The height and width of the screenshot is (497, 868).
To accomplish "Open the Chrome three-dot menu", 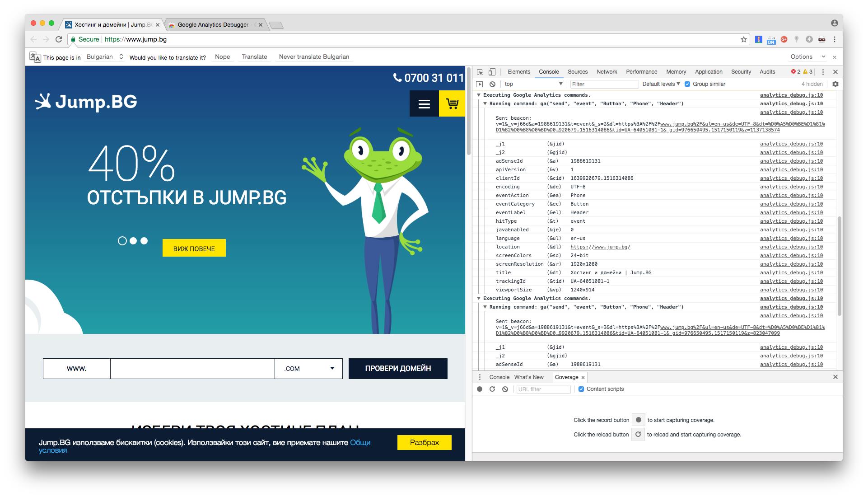I will pyautogui.click(x=835, y=39).
